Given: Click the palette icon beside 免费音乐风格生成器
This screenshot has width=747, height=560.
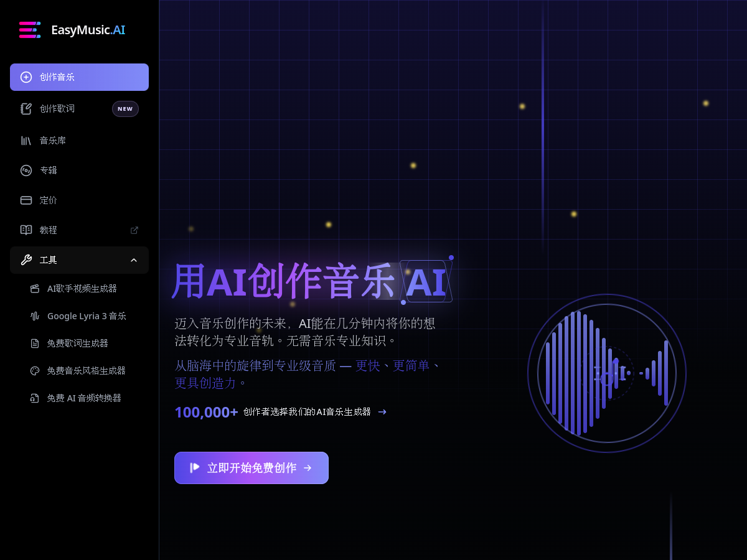Looking at the screenshot, I should click(x=35, y=371).
